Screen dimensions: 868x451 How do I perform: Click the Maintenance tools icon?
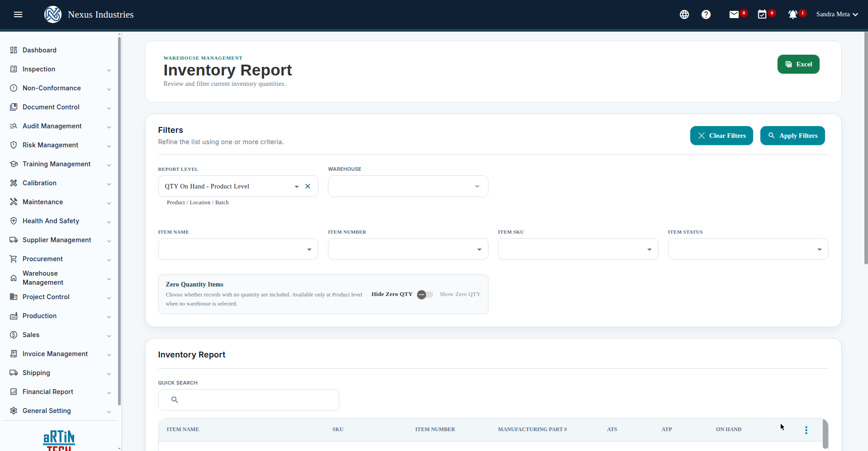tap(14, 202)
